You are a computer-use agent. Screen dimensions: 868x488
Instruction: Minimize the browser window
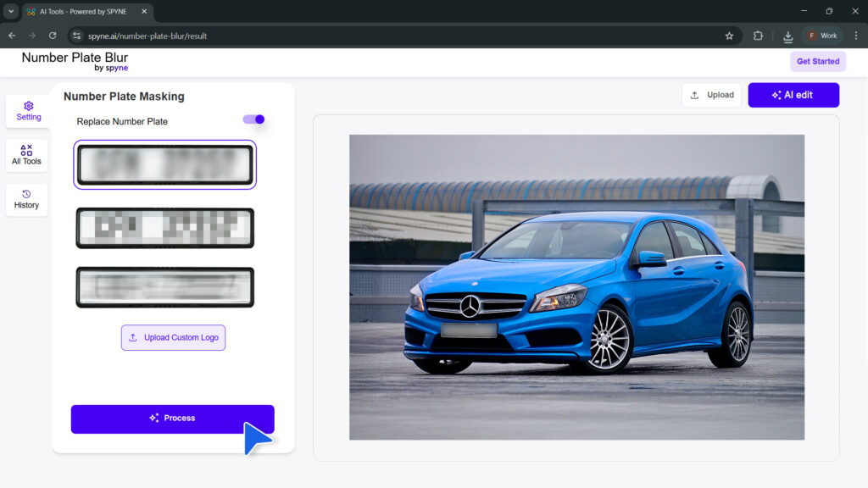804,11
